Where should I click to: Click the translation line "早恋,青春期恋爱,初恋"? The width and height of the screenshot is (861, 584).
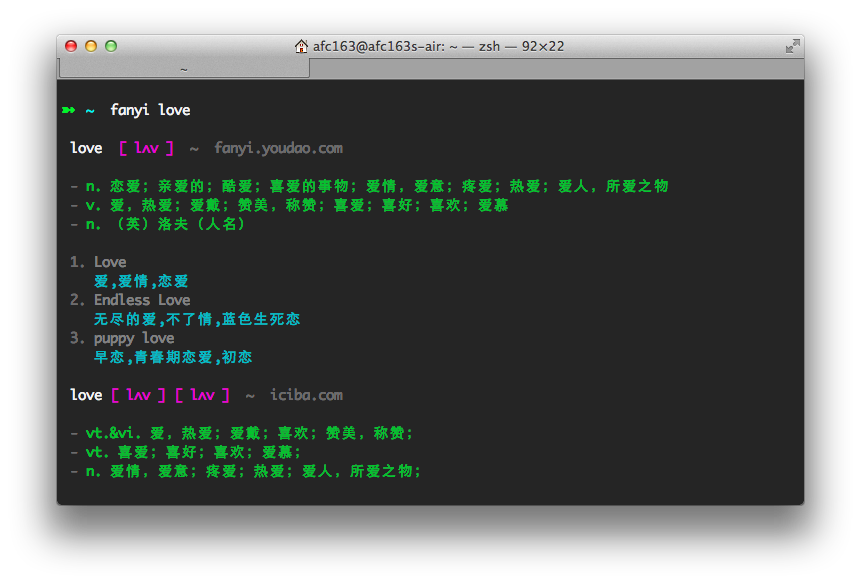click(x=173, y=357)
